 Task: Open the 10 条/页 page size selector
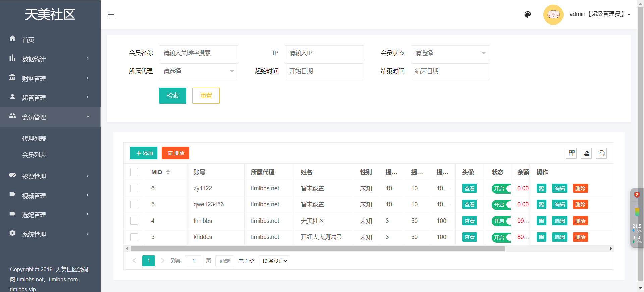tap(274, 261)
